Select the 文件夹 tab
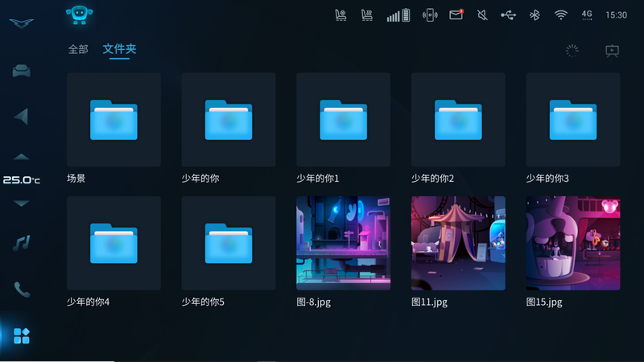 point(119,49)
